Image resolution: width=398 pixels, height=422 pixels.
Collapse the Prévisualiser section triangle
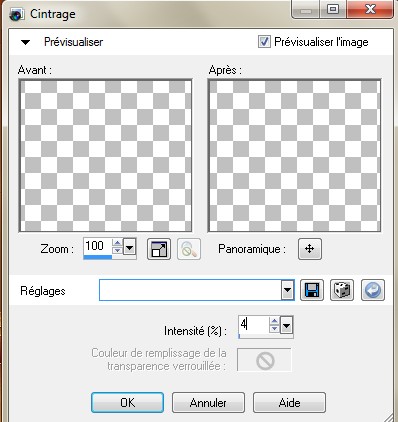[25, 42]
